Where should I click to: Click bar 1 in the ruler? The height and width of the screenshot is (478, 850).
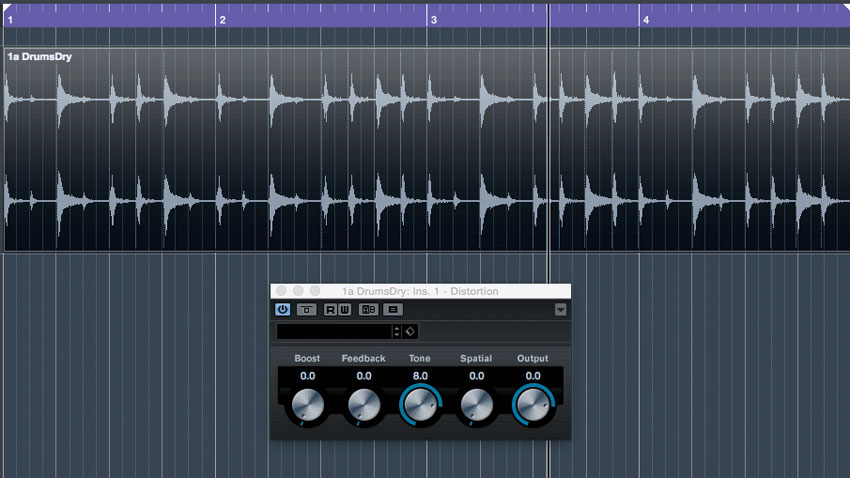(10, 20)
